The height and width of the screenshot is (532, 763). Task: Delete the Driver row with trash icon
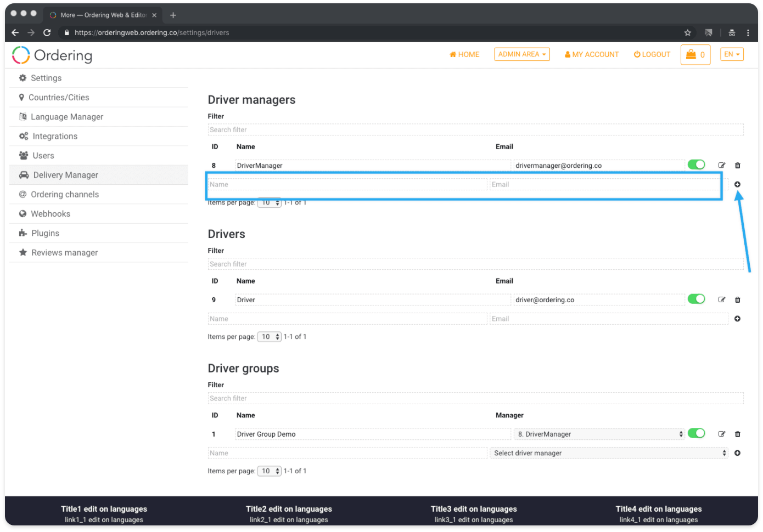[738, 299]
